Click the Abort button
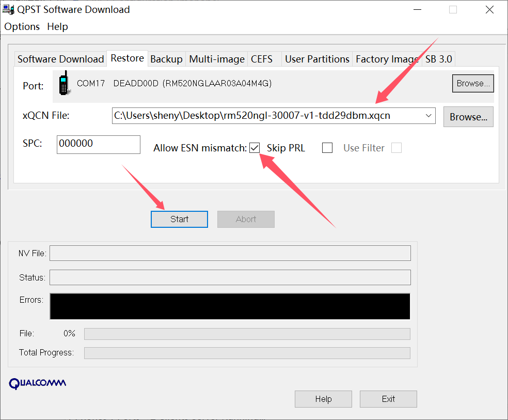This screenshot has height=420, width=508. pos(246,219)
